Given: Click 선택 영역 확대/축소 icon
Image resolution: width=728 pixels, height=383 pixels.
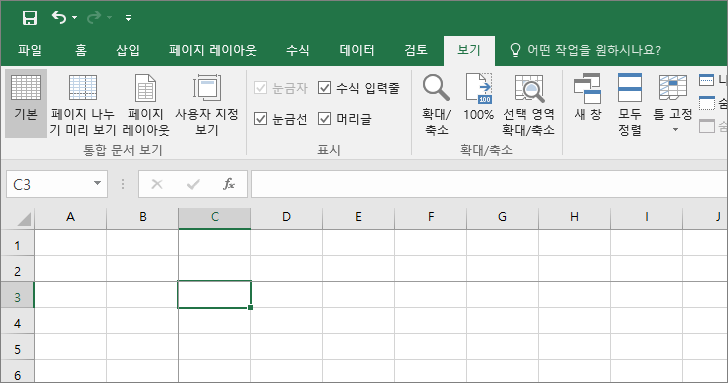Looking at the screenshot, I should pos(529,104).
